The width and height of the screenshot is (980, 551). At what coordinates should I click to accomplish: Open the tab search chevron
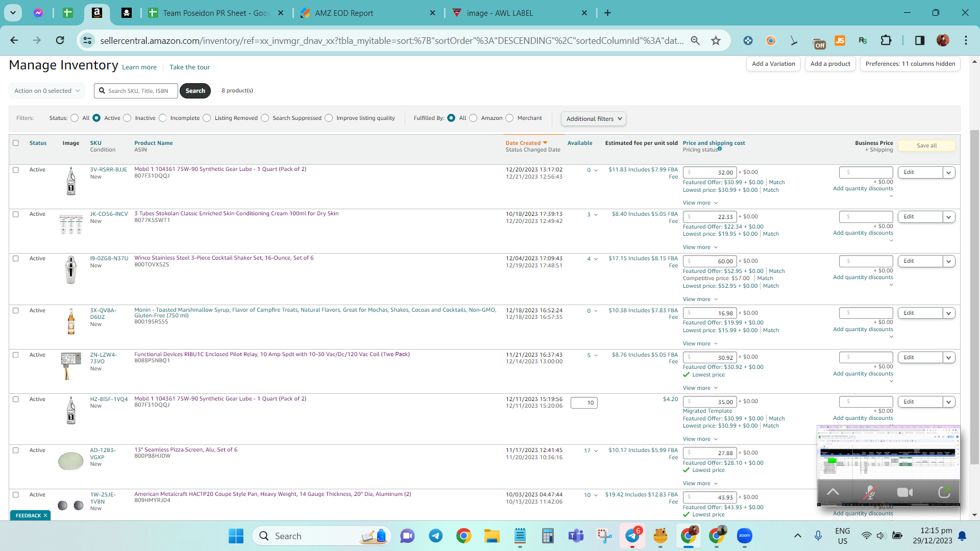pyautogui.click(x=13, y=13)
